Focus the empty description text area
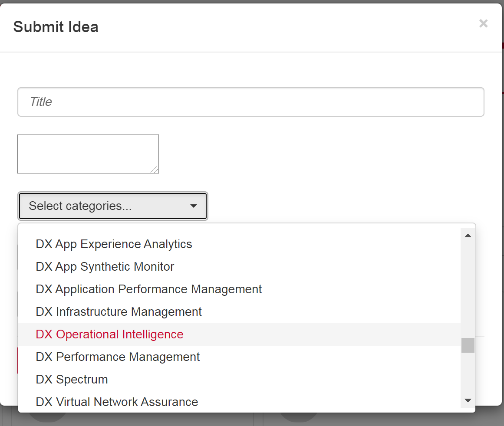 [88, 154]
